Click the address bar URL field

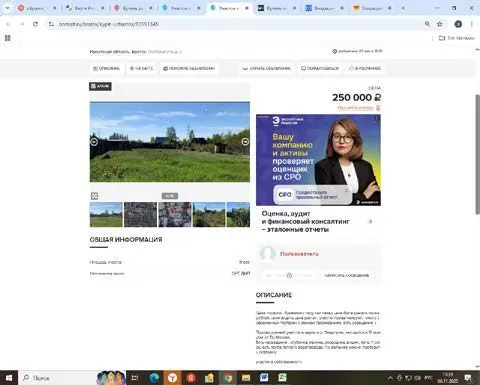click(233, 24)
